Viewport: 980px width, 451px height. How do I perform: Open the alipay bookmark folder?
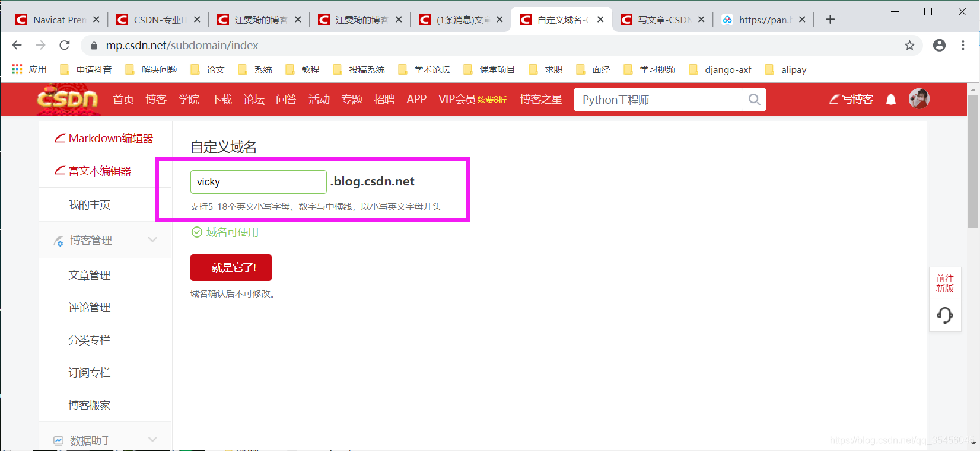click(x=786, y=69)
